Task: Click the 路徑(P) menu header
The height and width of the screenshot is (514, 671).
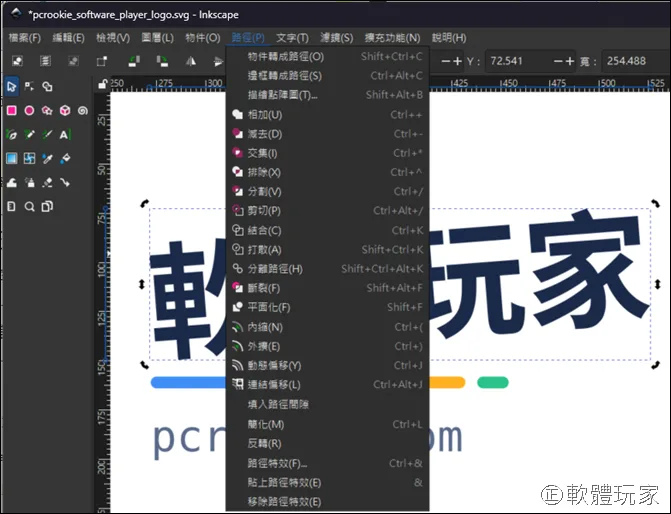Action: coord(248,38)
